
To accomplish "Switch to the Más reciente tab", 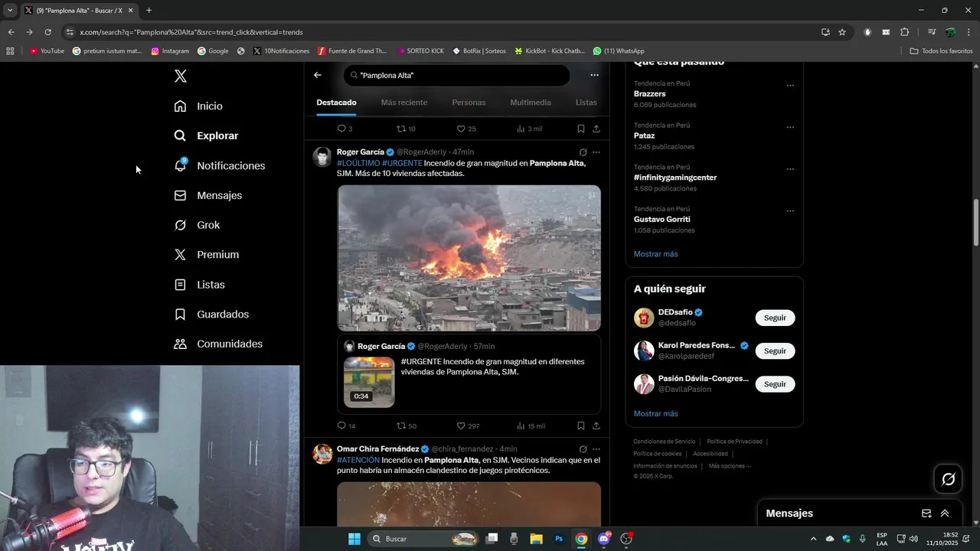I will 404,103.
